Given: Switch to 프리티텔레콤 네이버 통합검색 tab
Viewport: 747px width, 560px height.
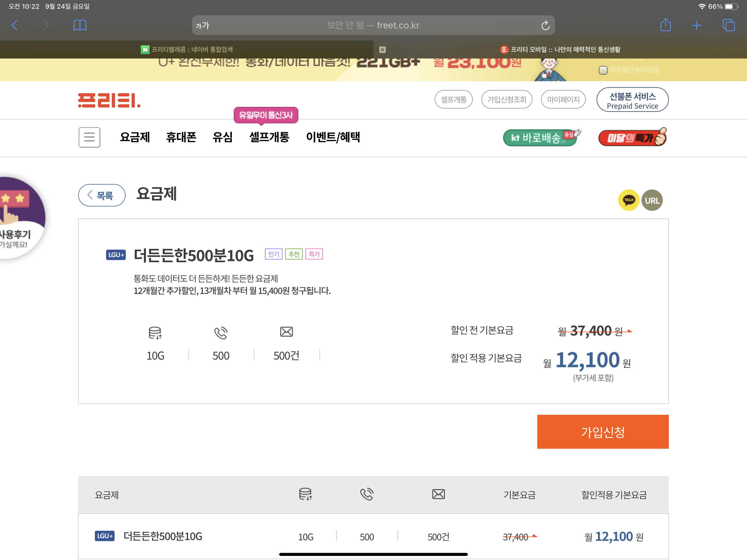Looking at the screenshot, I should coord(187,50).
